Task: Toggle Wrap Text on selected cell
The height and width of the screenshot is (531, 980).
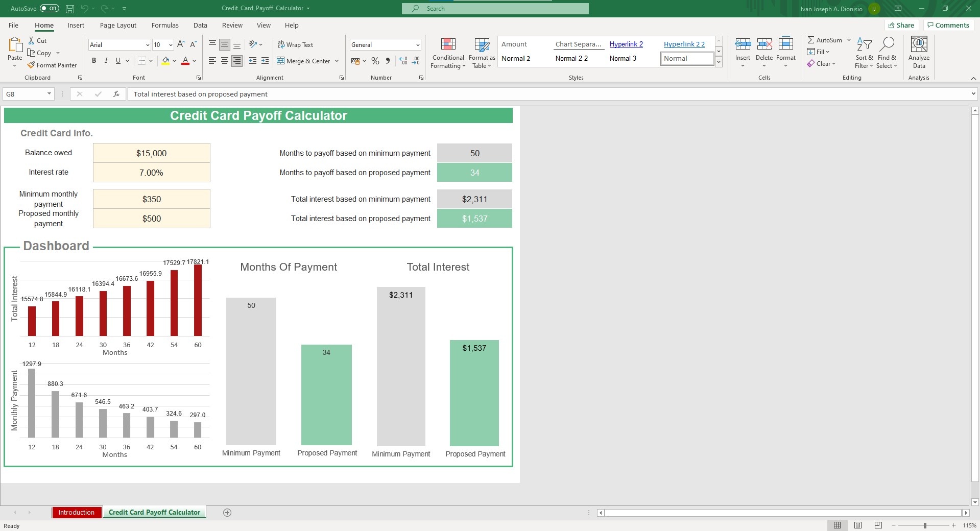Action: pos(295,45)
